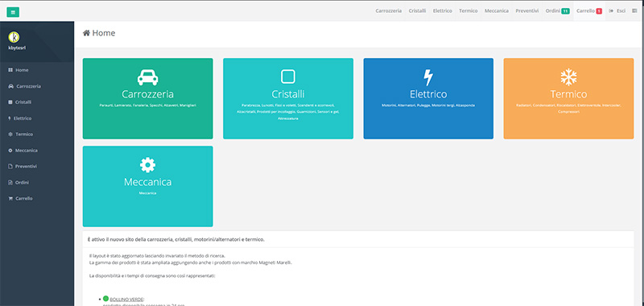Click Carrozzeria tile subtitle listing Paraurti
644x306 pixels.
pyautogui.click(x=147, y=105)
